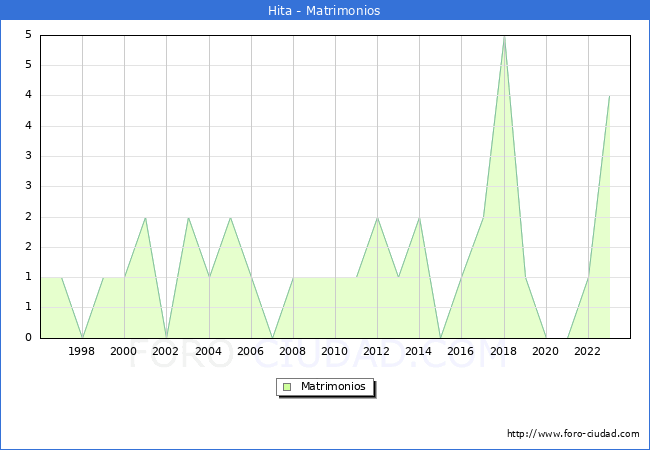
Task: Select the 2006 x-axis label
Action: pyautogui.click(x=250, y=351)
